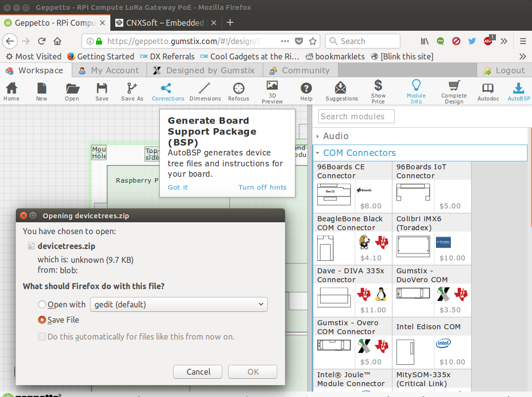532x397 pixels.
Task: Select Intel Edison COM module
Action: pos(432,343)
